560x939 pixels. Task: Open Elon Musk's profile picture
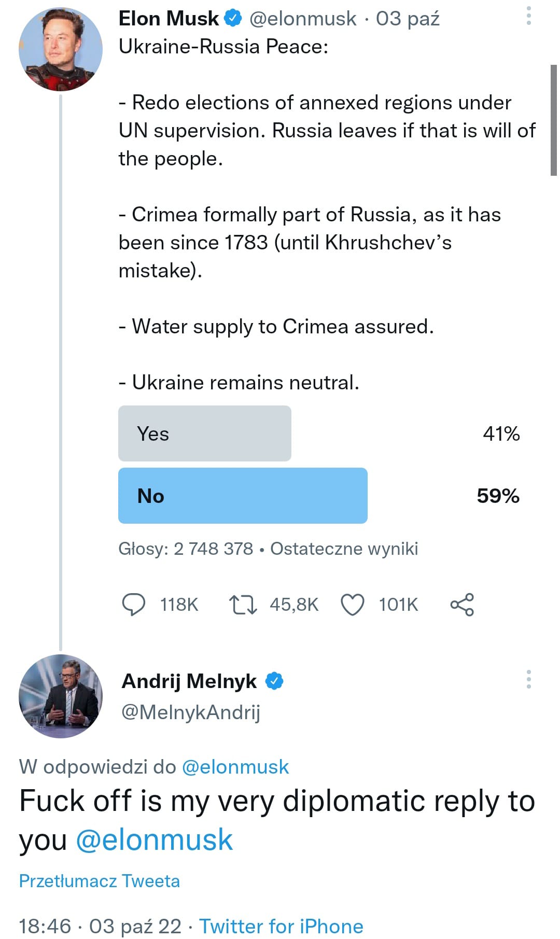[x=60, y=49]
